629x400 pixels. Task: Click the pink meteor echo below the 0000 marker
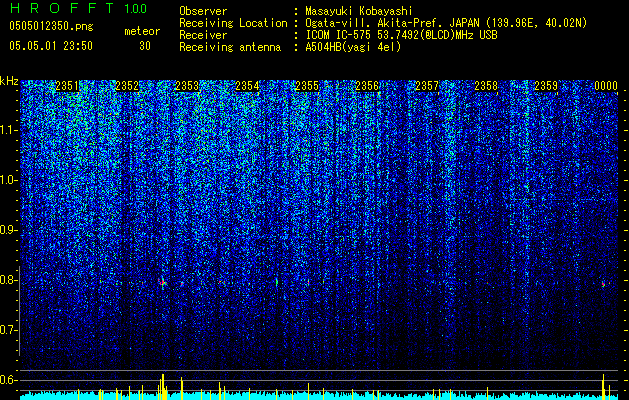point(603,284)
